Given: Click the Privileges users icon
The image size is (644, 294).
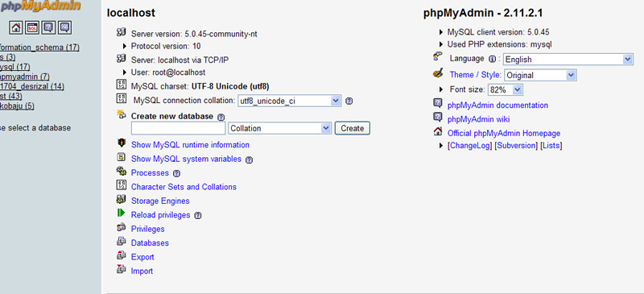Looking at the screenshot, I should click(x=122, y=227).
